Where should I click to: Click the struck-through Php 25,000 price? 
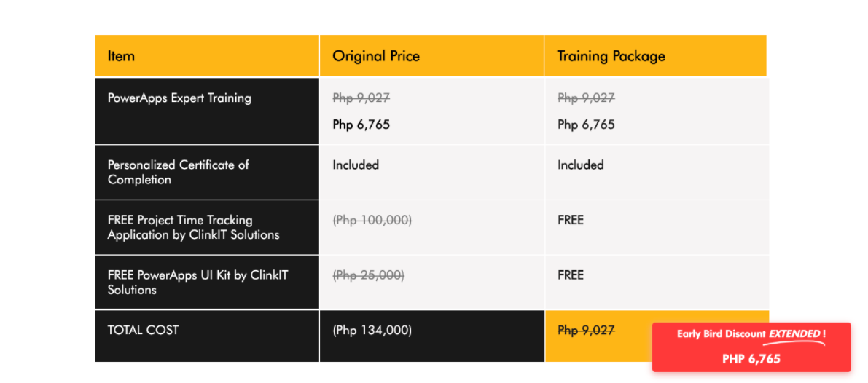368,275
